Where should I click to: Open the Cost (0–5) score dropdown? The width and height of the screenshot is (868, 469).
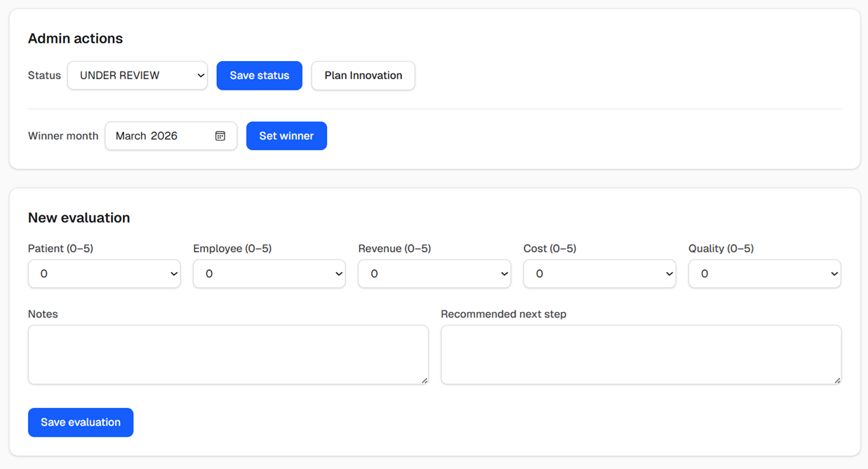[599, 274]
